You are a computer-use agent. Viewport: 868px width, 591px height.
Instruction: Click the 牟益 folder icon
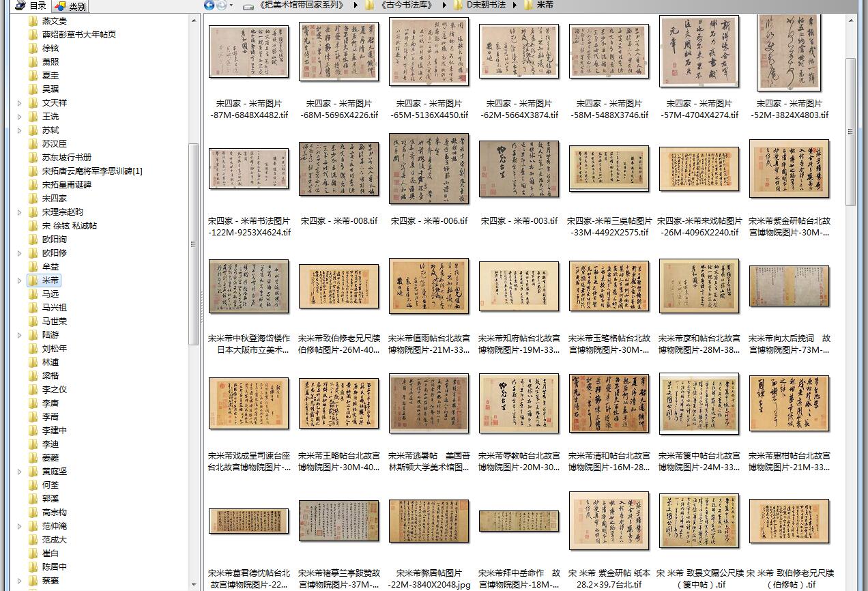click(33, 266)
